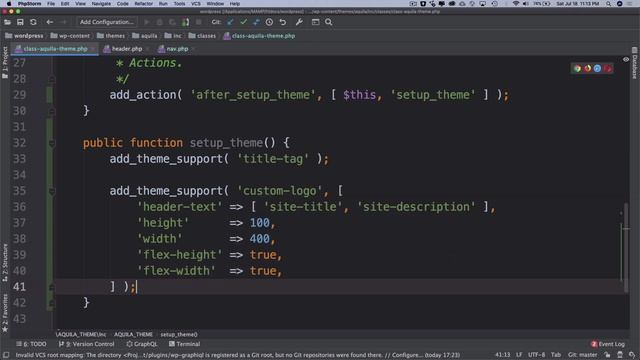640x360 pixels.
Task: Click the Git Update Project arrow icon
Action: pos(230,22)
